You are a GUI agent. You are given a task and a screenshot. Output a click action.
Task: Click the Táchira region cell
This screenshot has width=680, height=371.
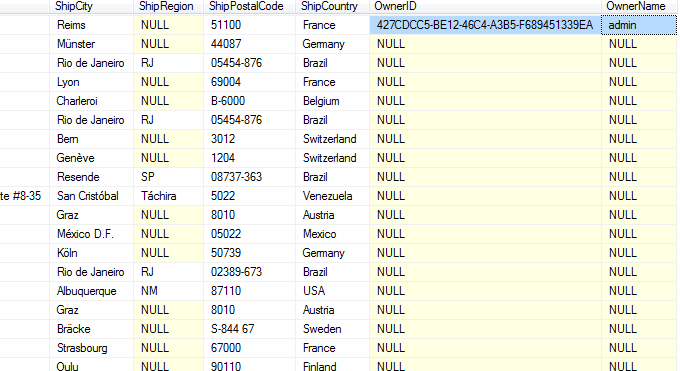pyautogui.click(x=168, y=196)
